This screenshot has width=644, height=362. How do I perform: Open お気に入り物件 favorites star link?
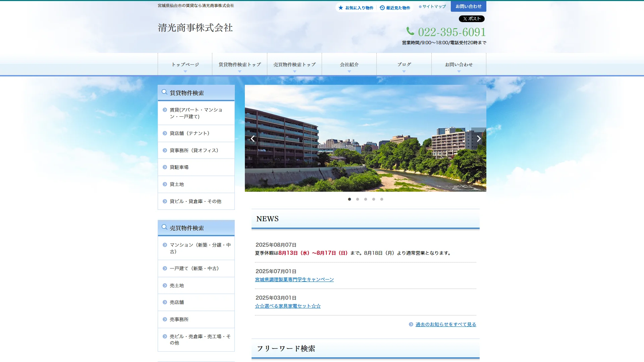pyautogui.click(x=356, y=8)
